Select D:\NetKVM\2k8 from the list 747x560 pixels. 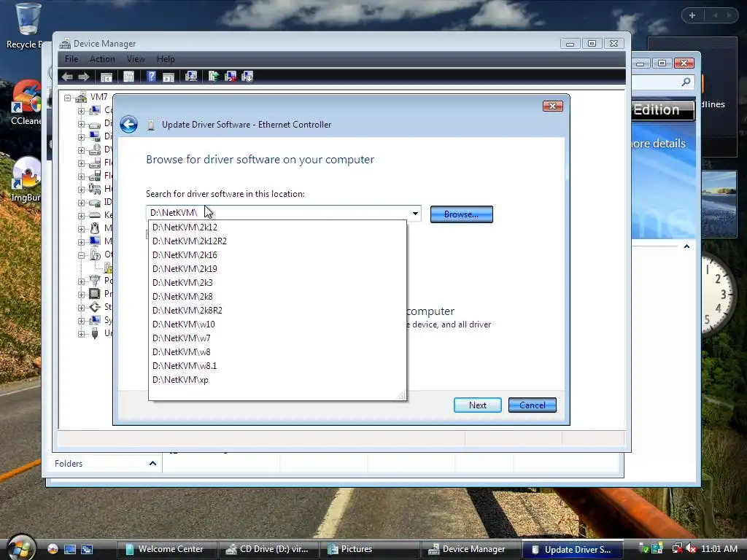tap(277, 296)
